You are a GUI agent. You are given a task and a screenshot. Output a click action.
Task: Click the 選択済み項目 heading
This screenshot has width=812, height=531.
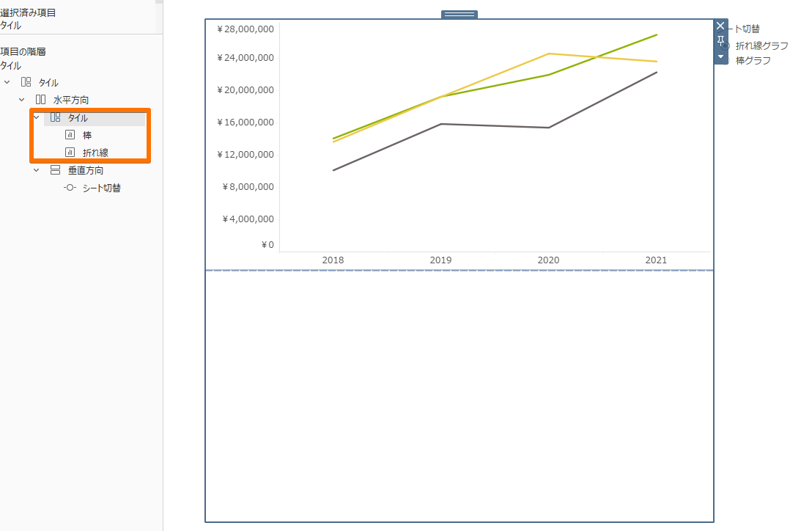tap(28, 12)
